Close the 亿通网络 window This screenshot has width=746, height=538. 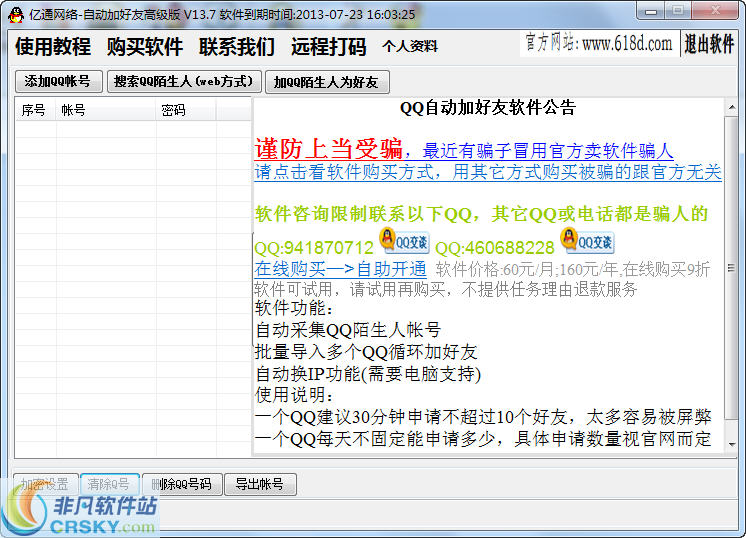715,11
